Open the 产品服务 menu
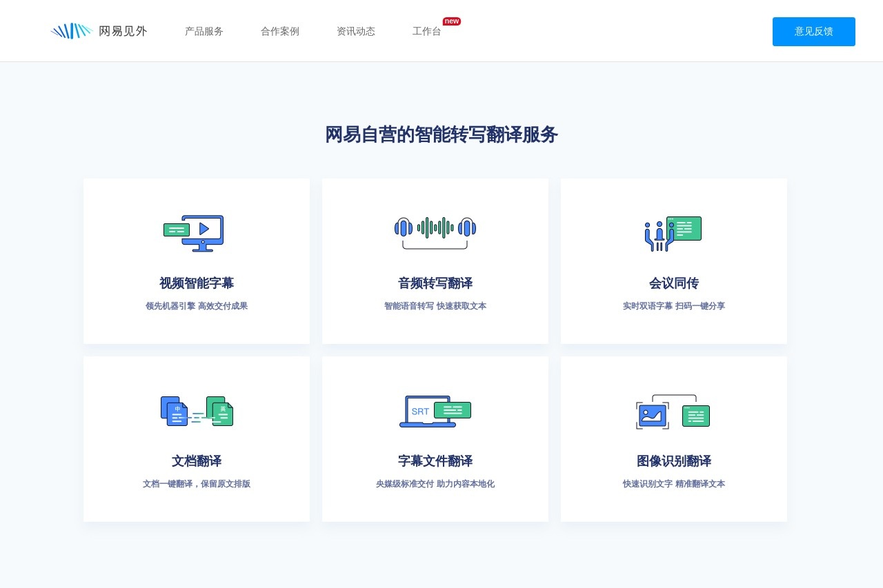This screenshot has height=588, width=883. pos(204,31)
